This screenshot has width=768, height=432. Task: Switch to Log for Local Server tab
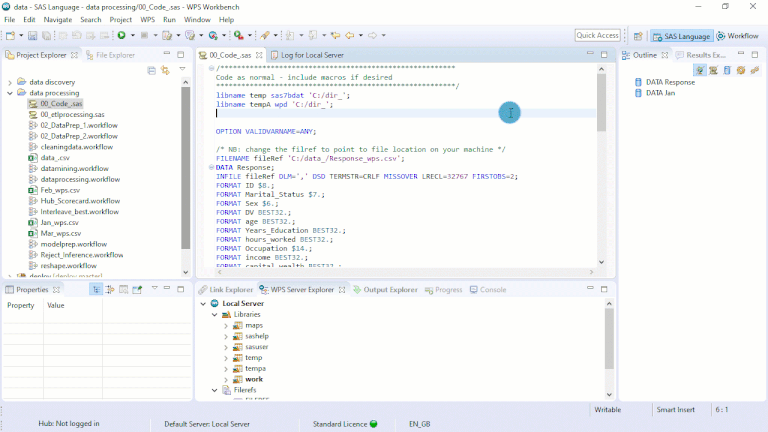click(x=311, y=55)
